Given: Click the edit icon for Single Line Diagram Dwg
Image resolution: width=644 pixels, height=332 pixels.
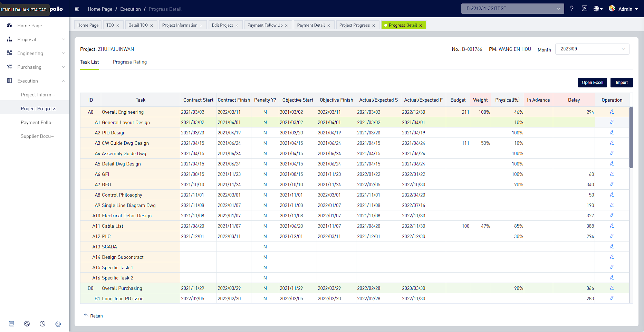Looking at the screenshot, I should (612, 205).
